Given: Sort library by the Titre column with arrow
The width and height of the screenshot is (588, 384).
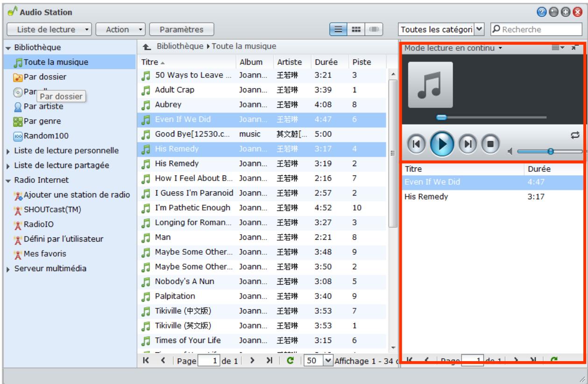Looking at the screenshot, I should 187,62.
